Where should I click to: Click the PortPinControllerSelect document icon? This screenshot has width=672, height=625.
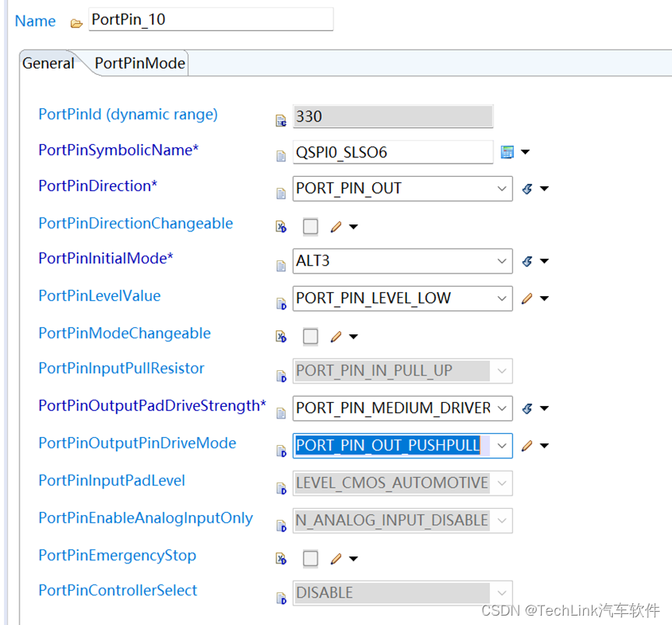point(281,598)
